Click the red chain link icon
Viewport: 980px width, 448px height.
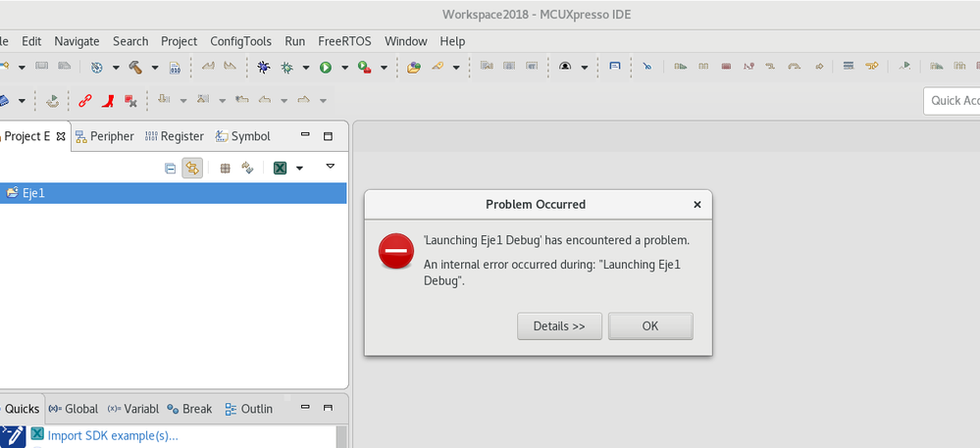pos(85,100)
